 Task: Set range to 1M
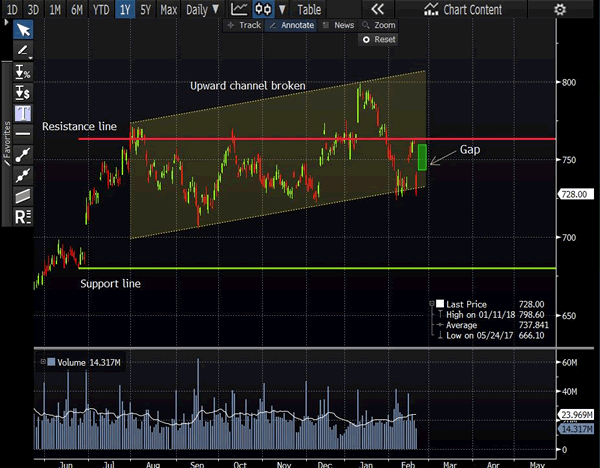click(55, 9)
